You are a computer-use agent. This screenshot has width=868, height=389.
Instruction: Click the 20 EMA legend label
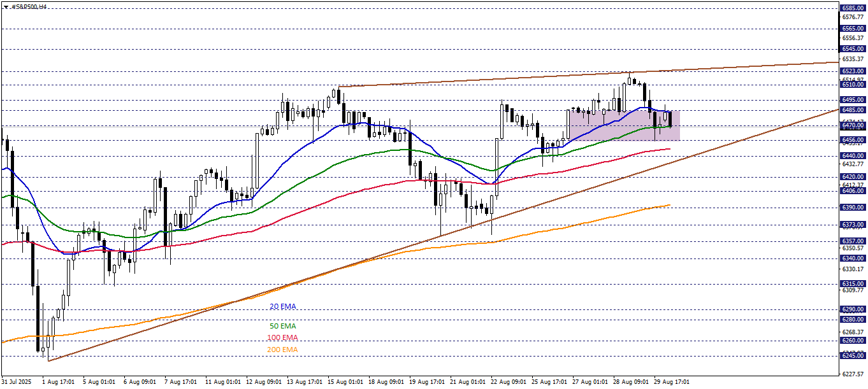point(283,306)
